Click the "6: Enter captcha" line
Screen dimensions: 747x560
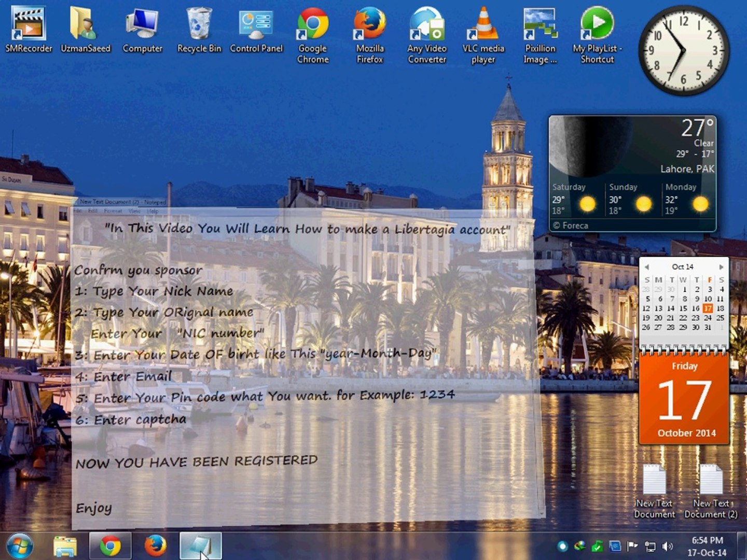[x=131, y=419]
